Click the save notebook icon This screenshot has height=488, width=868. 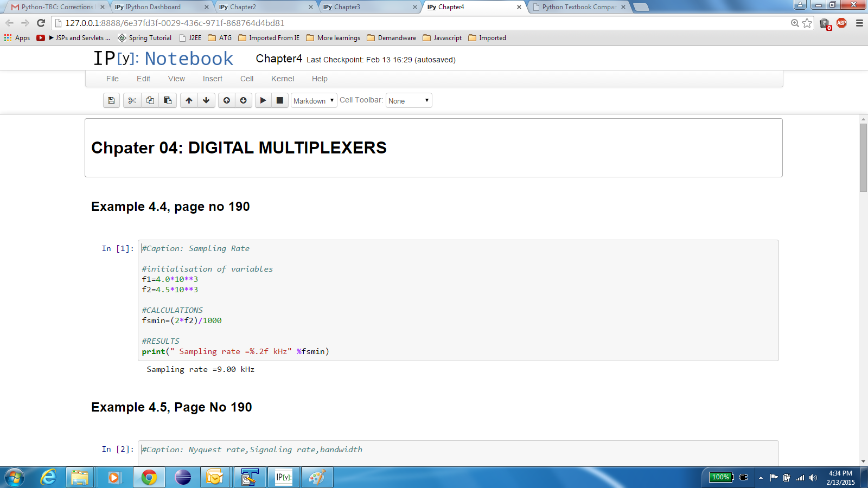coord(111,100)
